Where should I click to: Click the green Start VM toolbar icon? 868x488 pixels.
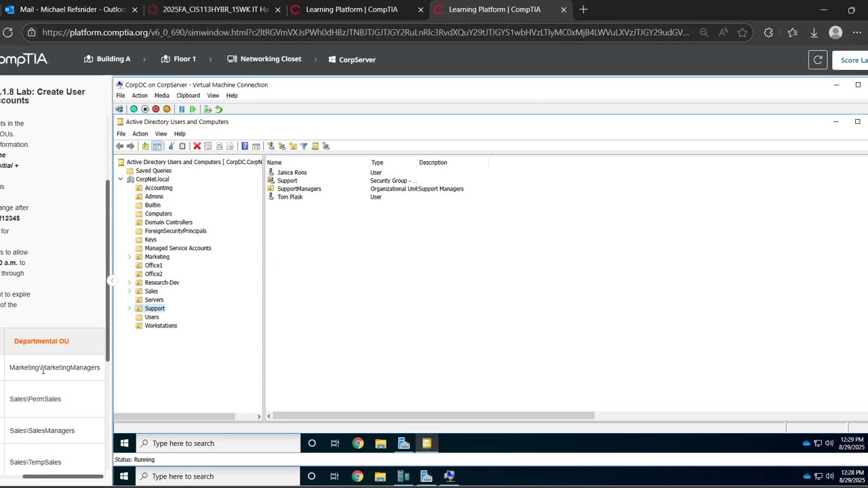pos(134,109)
